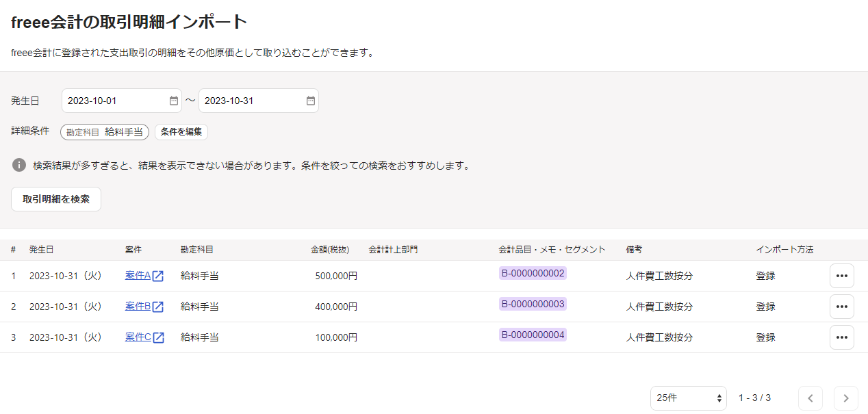The image size is (868, 414).
Task: Expand the 25件 page size dropdown
Action: click(689, 398)
